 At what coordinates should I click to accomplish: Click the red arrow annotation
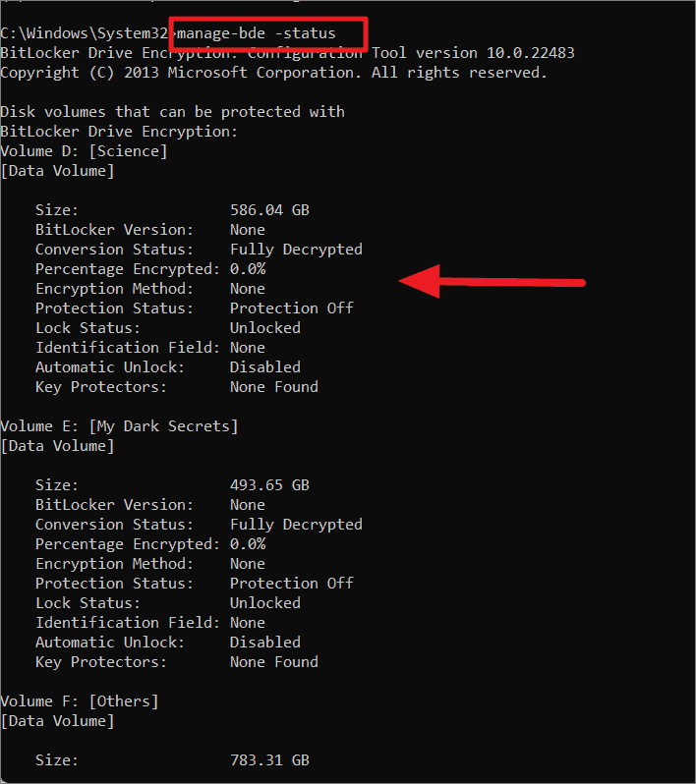click(492, 282)
